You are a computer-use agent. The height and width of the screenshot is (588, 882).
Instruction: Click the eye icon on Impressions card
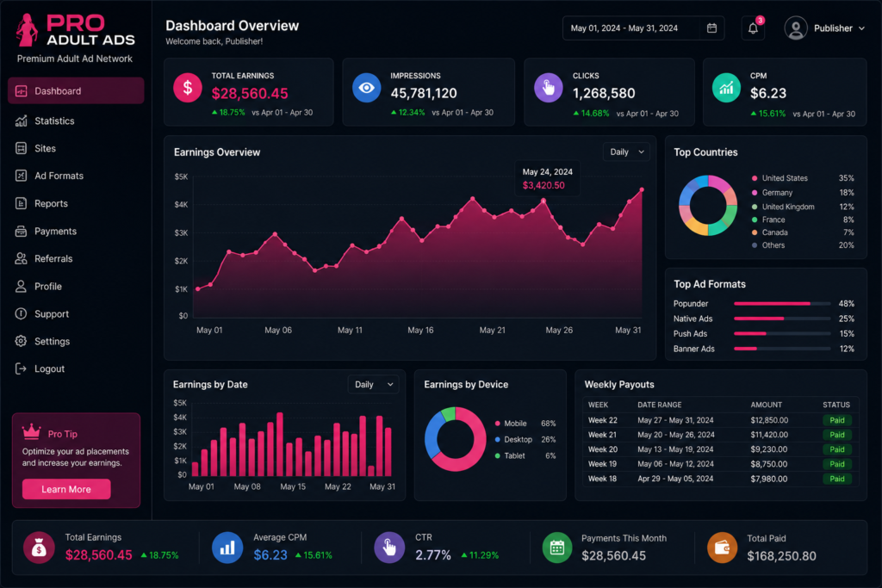pos(367,88)
